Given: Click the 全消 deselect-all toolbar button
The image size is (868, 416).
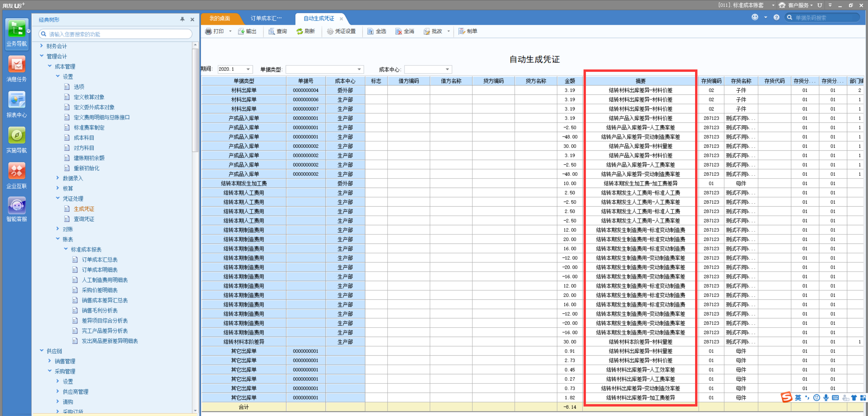Looking at the screenshot, I should point(405,32).
